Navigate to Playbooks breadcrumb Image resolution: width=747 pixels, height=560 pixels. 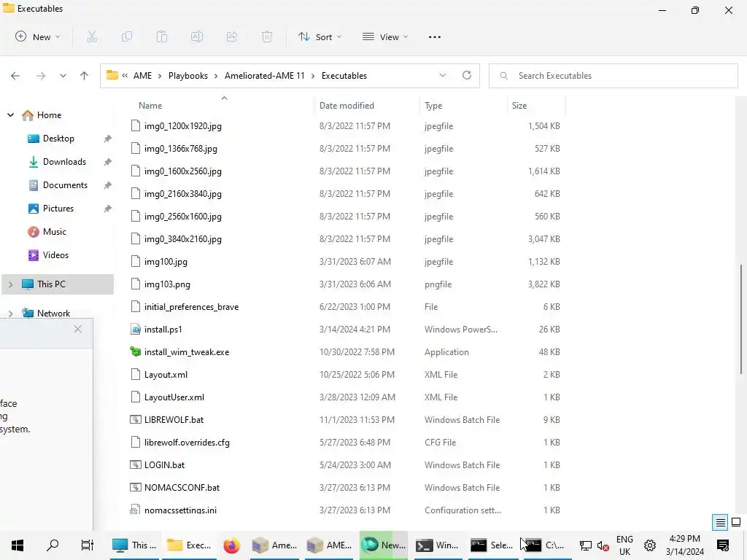point(188,76)
